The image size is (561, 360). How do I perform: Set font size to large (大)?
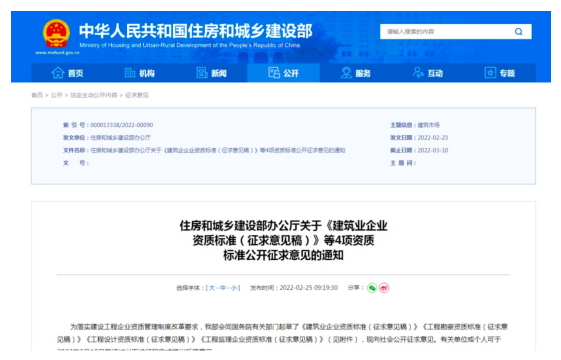point(212,288)
